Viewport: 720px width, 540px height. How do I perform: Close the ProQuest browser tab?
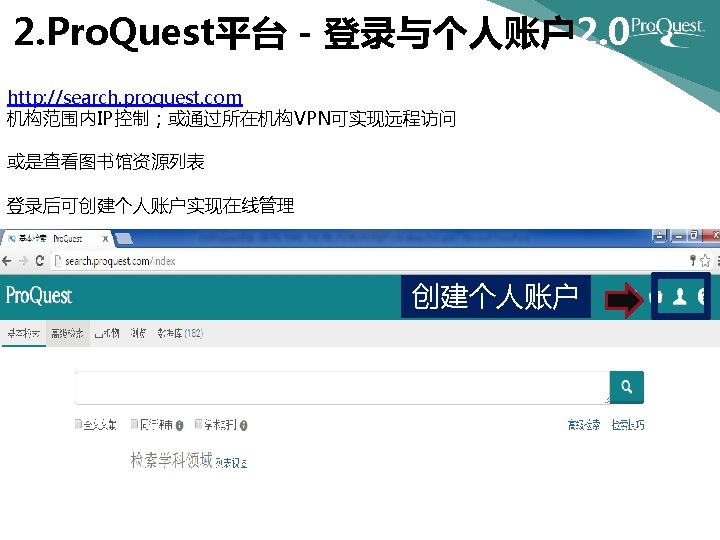(105, 239)
